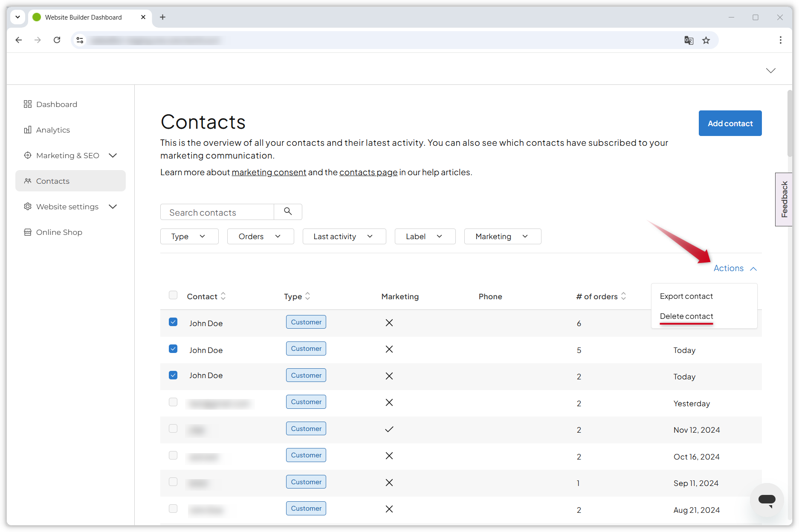
Task: Expand the Last activity filter
Action: (344, 237)
